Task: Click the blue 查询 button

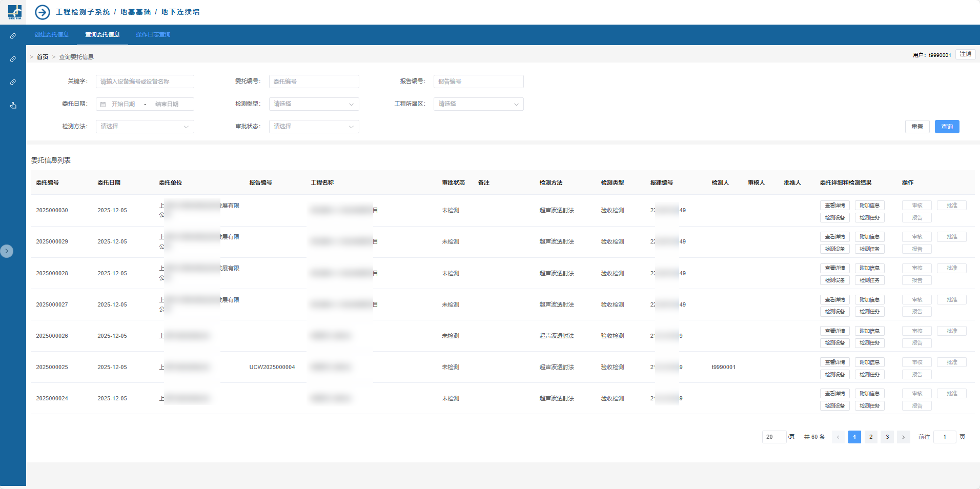Action: [x=947, y=127]
